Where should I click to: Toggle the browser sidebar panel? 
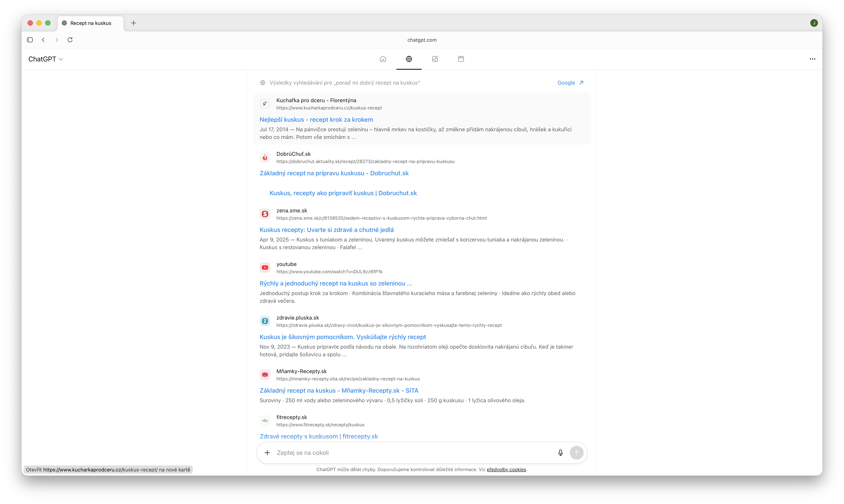point(30,40)
